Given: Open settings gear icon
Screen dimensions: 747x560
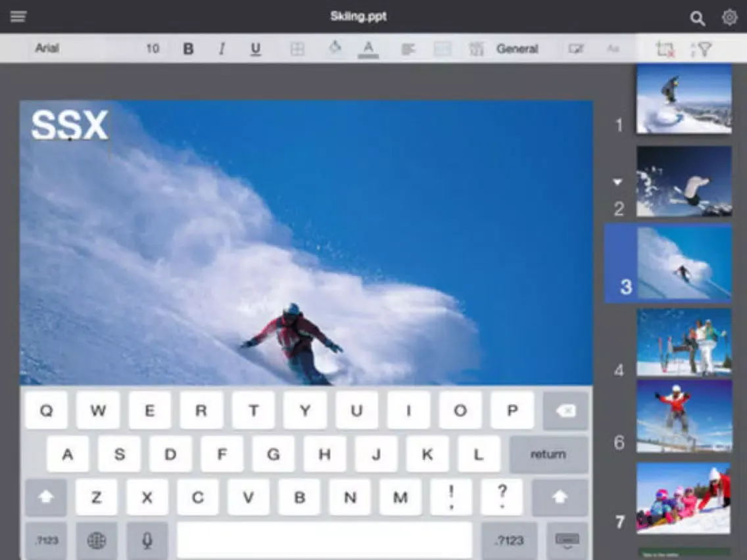Looking at the screenshot, I should (x=729, y=17).
